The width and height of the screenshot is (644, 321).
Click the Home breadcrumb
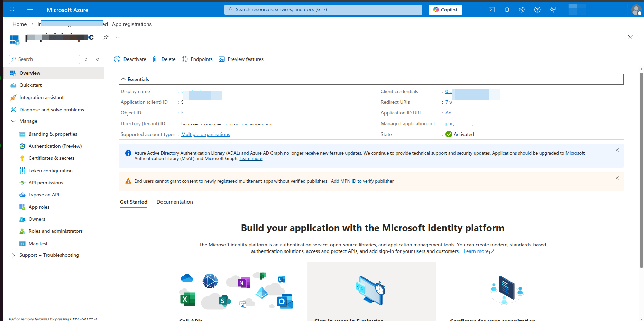[x=20, y=24]
